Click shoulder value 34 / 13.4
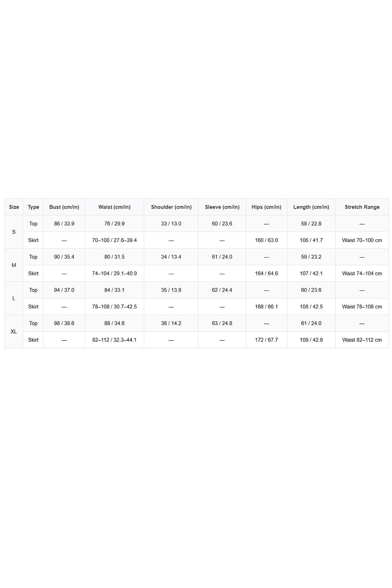 pyautogui.click(x=171, y=257)
